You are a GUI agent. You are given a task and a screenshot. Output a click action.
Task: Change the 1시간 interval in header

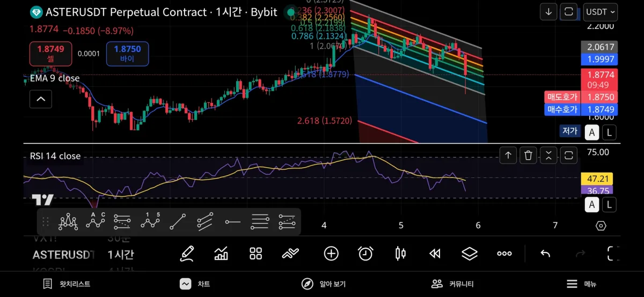tap(229, 12)
